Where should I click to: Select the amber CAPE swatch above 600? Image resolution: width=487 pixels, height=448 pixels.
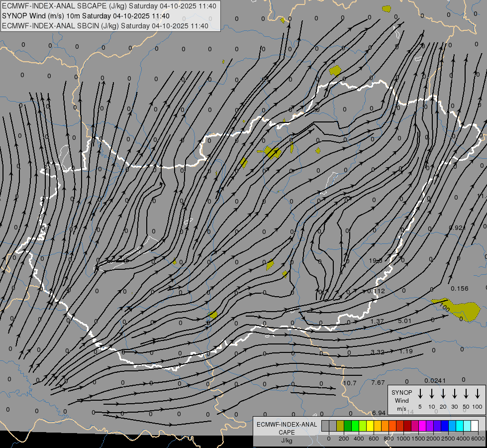tap(378, 426)
